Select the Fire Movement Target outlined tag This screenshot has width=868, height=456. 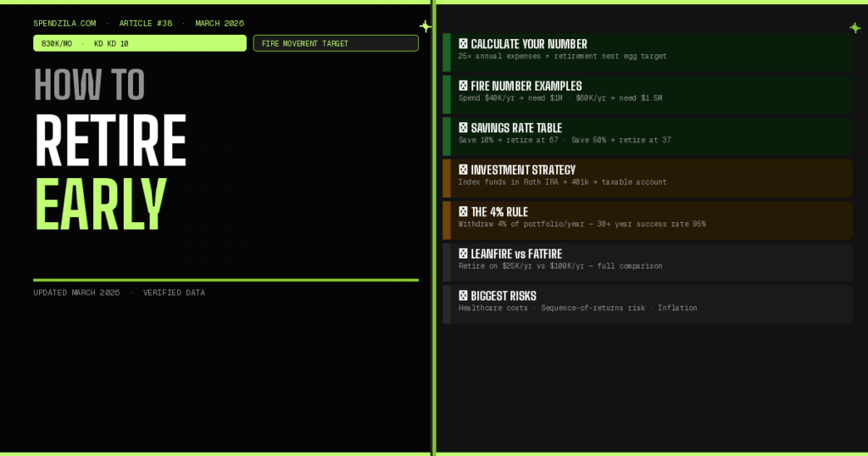(336, 43)
